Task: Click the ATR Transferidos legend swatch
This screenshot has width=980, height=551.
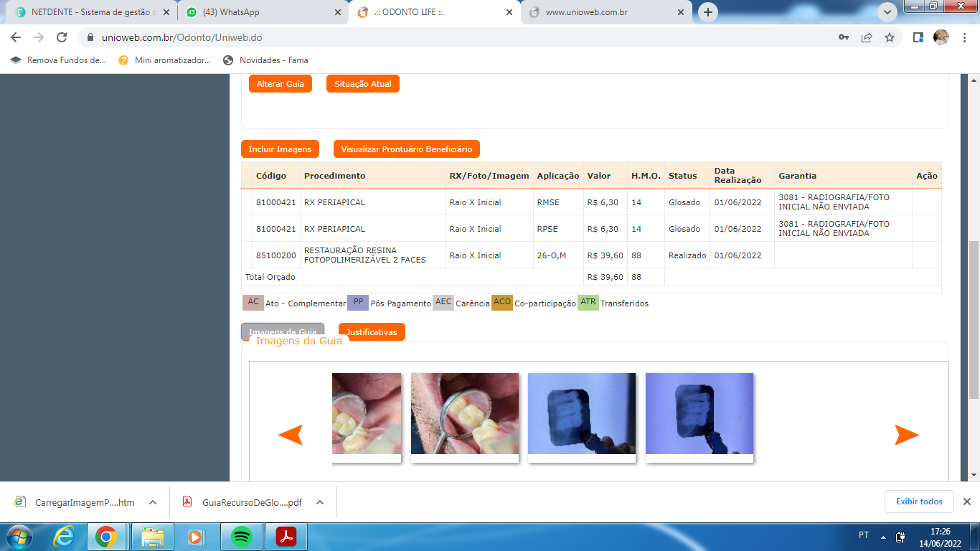Action: tap(588, 303)
